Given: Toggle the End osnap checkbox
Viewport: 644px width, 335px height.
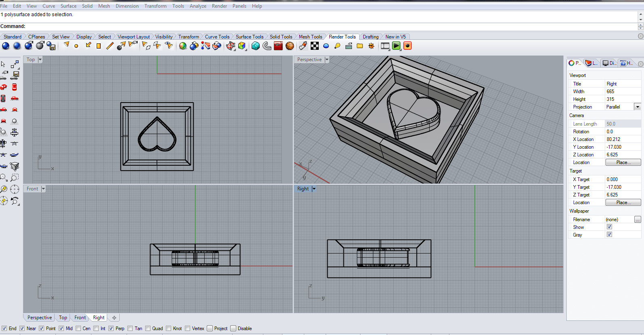Looking at the screenshot, I should (x=4, y=329).
